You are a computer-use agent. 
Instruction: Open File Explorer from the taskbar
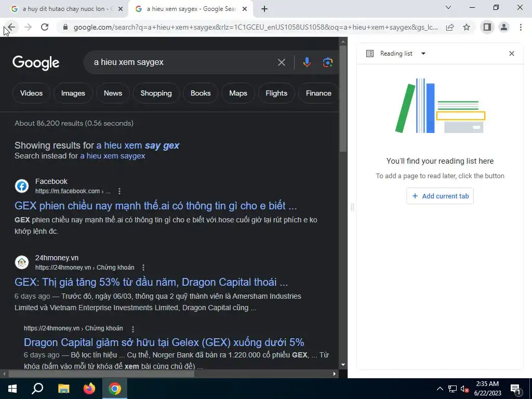point(63,389)
